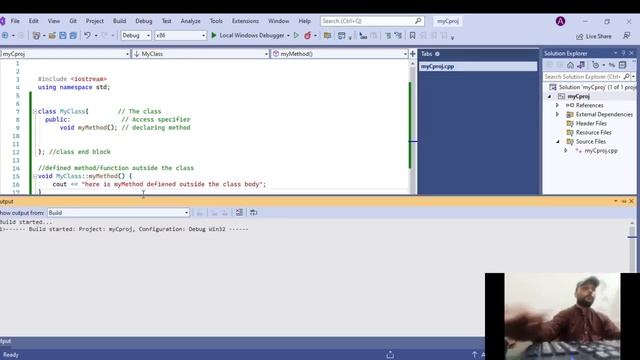
Task: Click the Undo arrow icon
Action: (x=87, y=36)
